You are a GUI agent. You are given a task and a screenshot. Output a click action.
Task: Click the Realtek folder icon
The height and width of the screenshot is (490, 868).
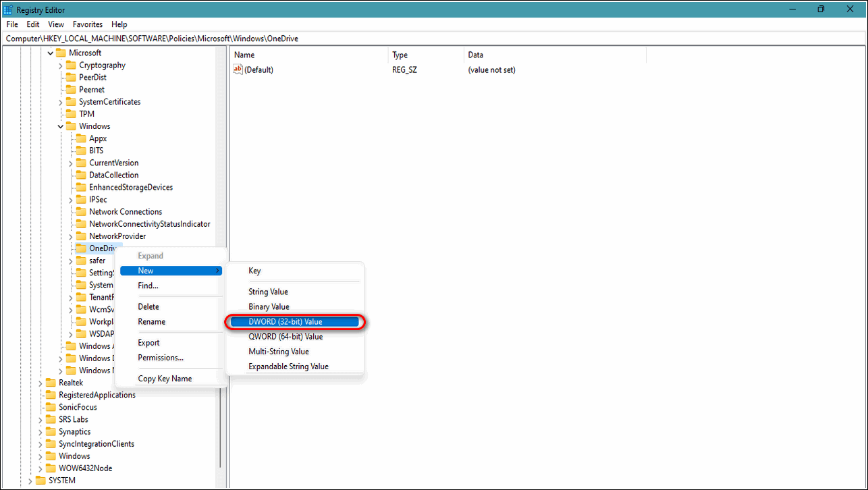[51, 383]
